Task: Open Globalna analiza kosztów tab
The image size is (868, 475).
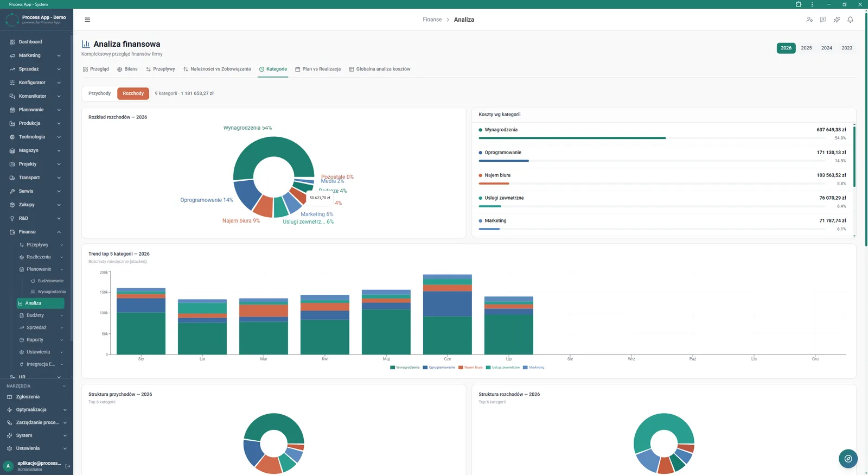Action: tap(380, 69)
